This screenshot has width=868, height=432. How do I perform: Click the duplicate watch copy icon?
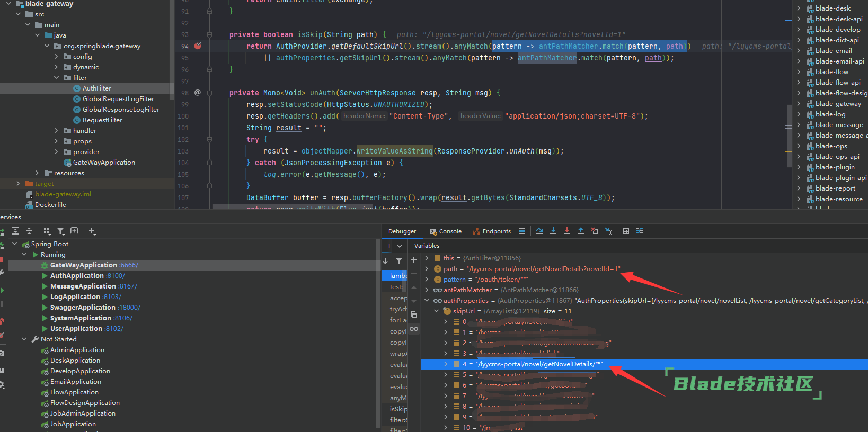click(x=414, y=314)
